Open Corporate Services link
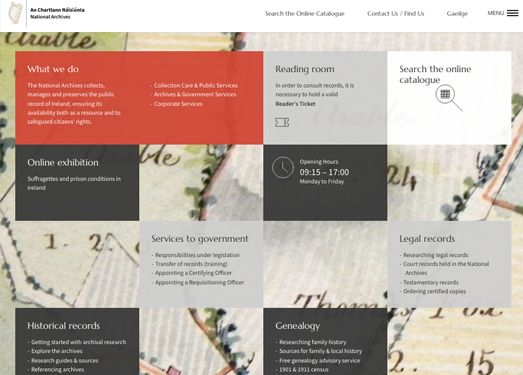This screenshot has height=375, width=523. point(178,104)
